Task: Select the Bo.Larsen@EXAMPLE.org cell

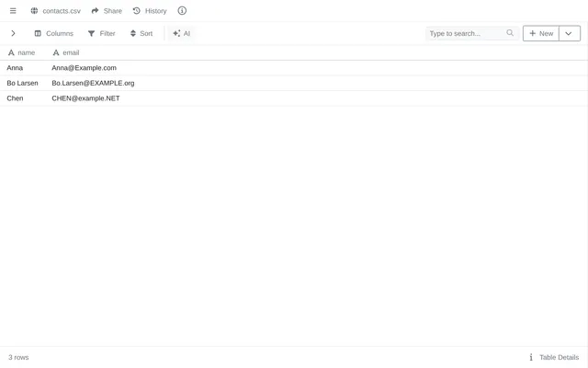Action: [x=93, y=83]
